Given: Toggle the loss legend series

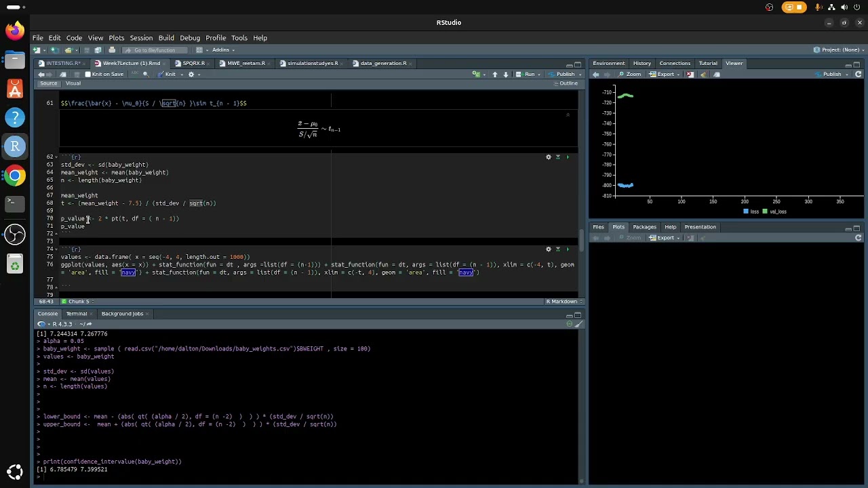Looking at the screenshot, I should pyautogui.click(x=751, y=211).
